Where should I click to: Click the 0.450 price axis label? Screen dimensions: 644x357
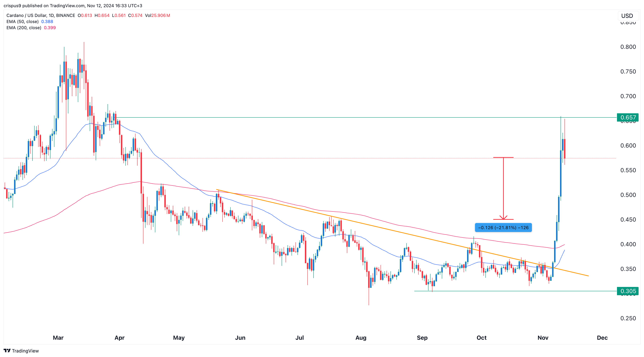[628, 220]
